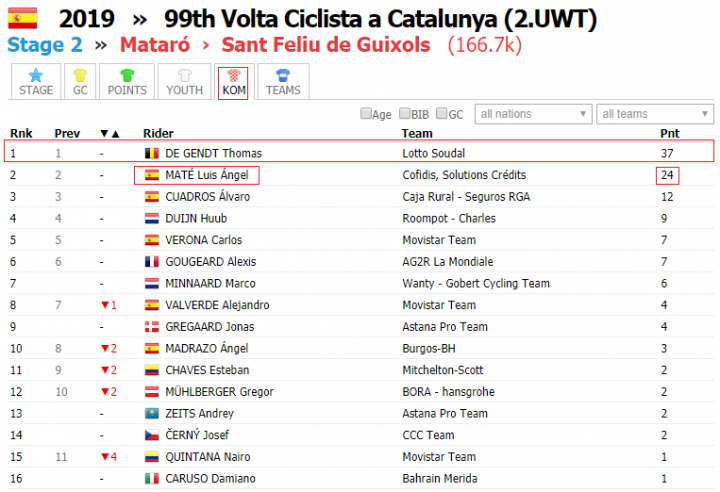Click the Rider column header
This screenshot has width=720, height=492.
pos(158,133)
